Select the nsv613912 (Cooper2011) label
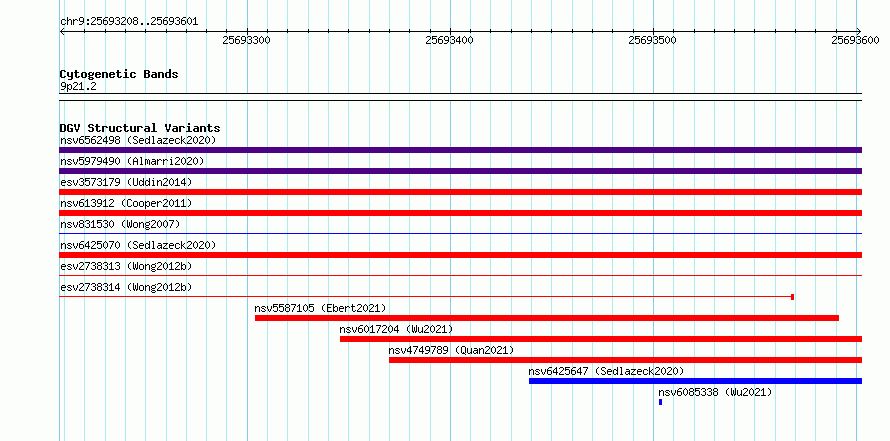 pyautogui.click(x=126, y=203)
